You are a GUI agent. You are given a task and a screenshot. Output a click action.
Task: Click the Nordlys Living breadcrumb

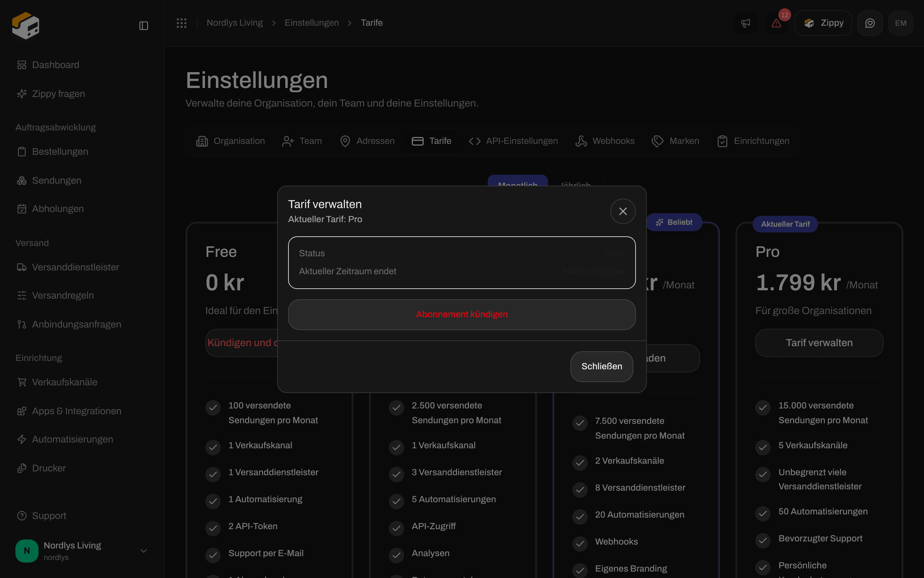pos(235,23)
